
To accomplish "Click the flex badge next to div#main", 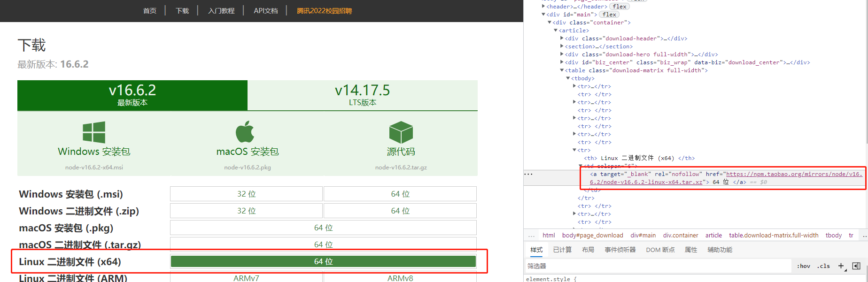I will coord(610,15).
